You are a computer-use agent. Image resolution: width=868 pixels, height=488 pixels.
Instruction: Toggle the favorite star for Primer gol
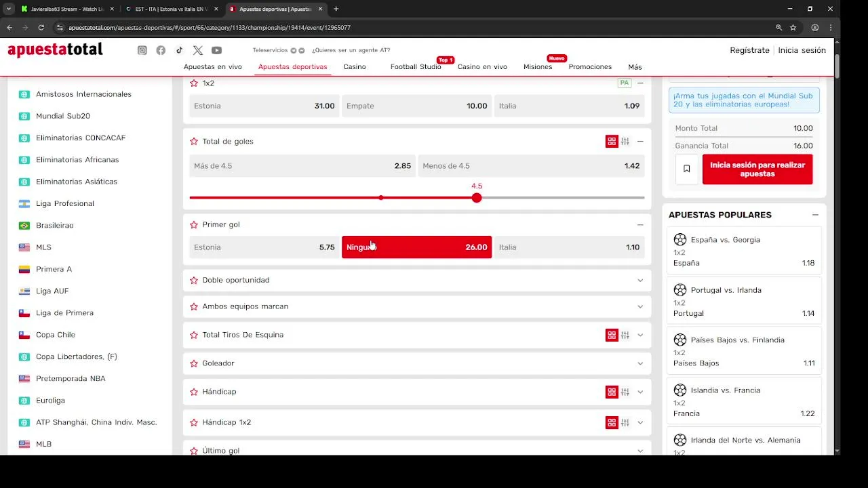pyautogui.click(x=194, y=224)
